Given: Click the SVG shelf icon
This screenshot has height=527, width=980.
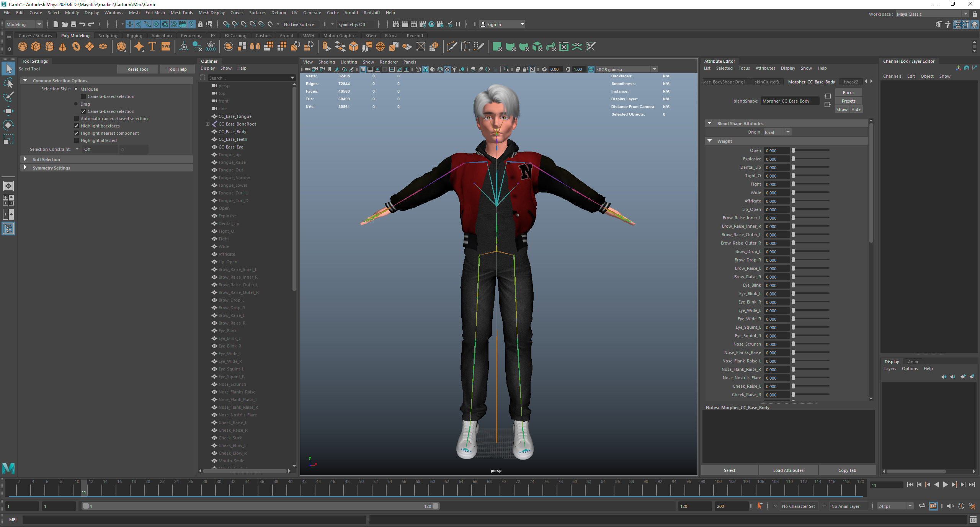Looking at the screenshot, I should pyautogui.click(x=165, y=47).
